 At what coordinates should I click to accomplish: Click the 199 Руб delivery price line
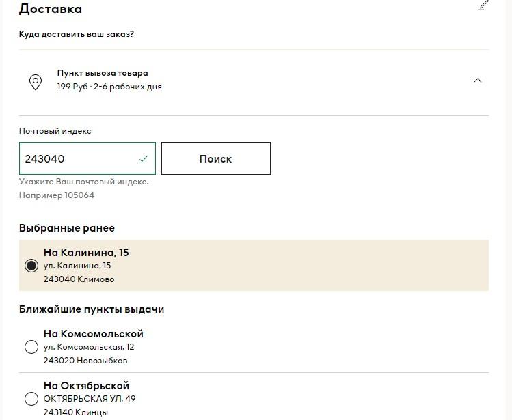coord(109,87)
